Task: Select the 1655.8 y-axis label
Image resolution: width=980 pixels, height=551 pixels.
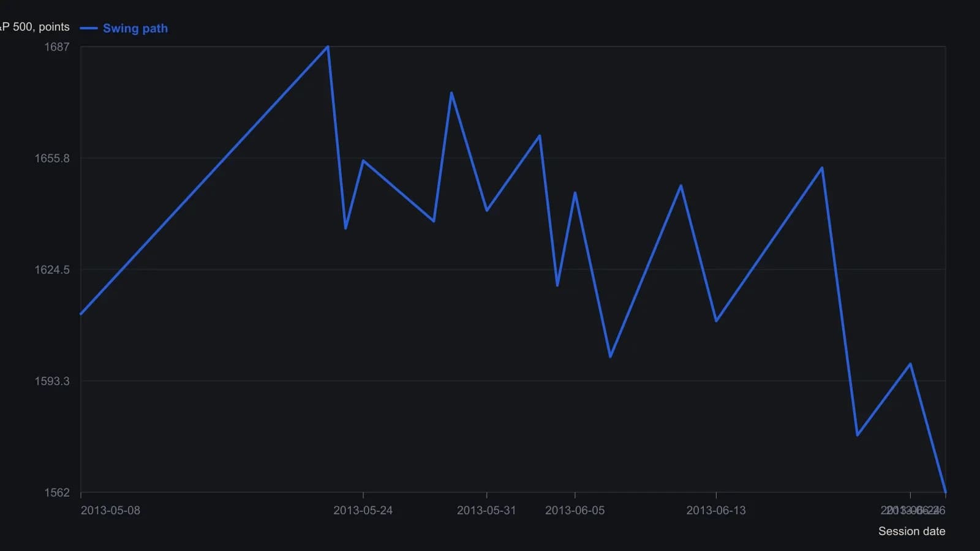Action: (52, 158)
